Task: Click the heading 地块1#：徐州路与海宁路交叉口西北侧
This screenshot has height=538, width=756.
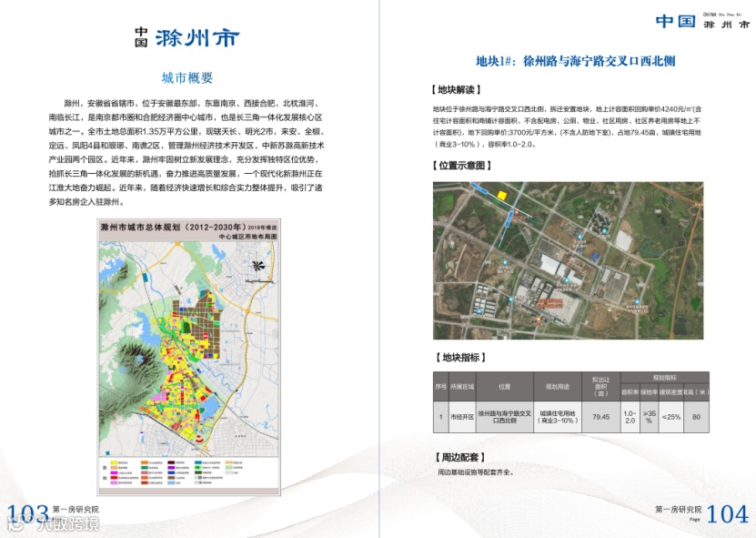Action: pos(575,61)
